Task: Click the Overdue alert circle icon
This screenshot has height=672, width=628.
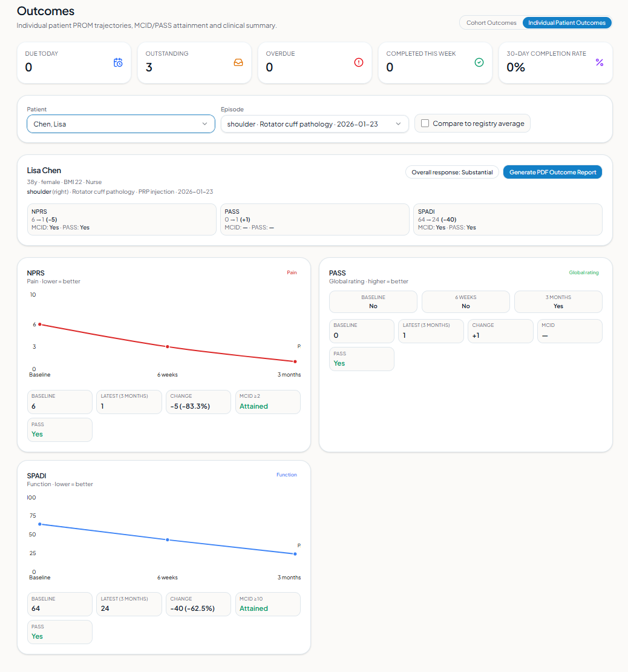Action: tap(359, 62)
